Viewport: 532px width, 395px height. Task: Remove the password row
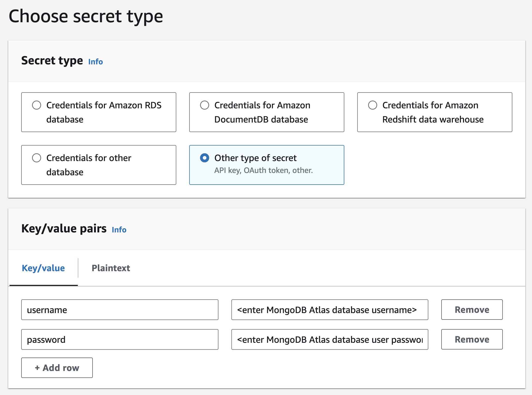pos(472,339)
